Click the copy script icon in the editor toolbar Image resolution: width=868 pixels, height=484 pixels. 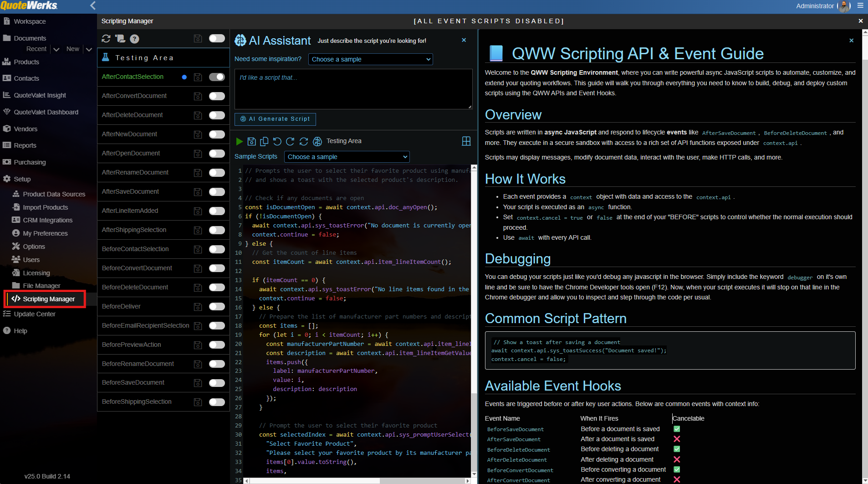[x=264, y=141]
